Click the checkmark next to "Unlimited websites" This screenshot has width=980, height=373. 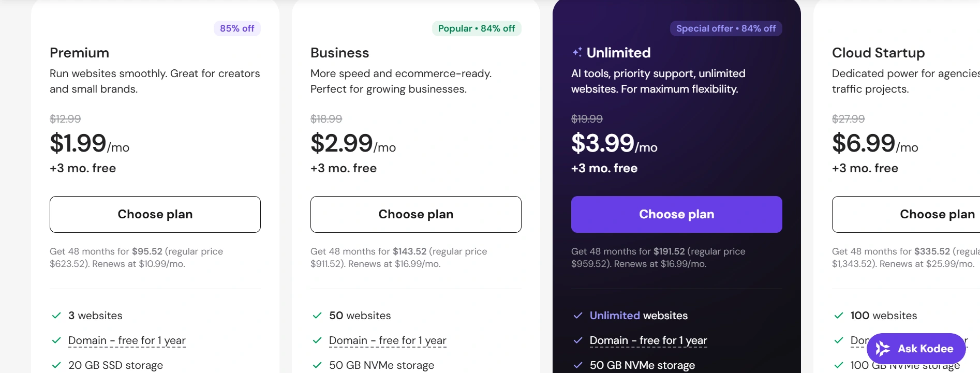point(577,316)
